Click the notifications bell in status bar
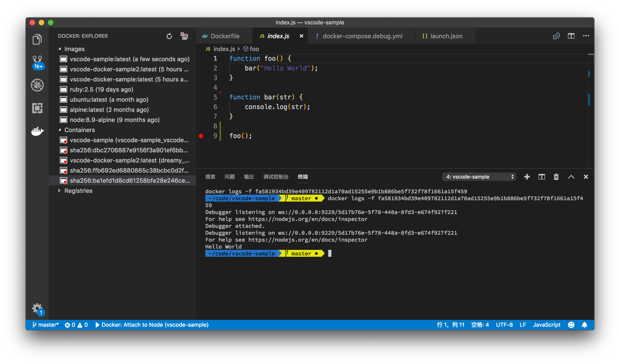The image size is (620, 364). click(x=584, y=325)
